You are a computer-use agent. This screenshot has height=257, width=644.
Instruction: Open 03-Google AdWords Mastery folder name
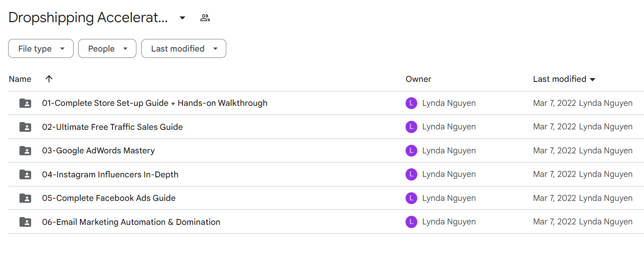[98, 151]
